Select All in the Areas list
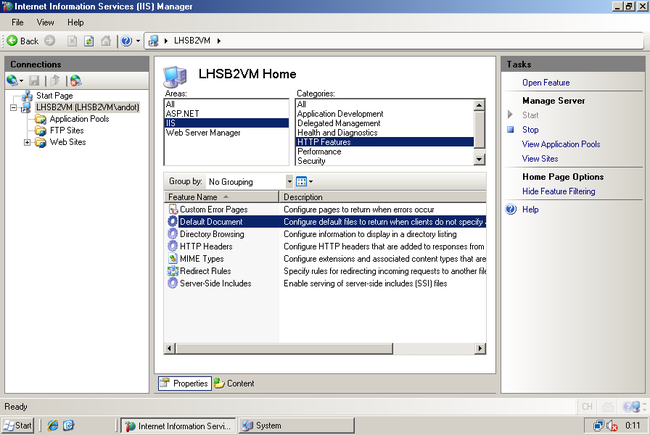Screen dimensions: 650x435 click(226, 104)
